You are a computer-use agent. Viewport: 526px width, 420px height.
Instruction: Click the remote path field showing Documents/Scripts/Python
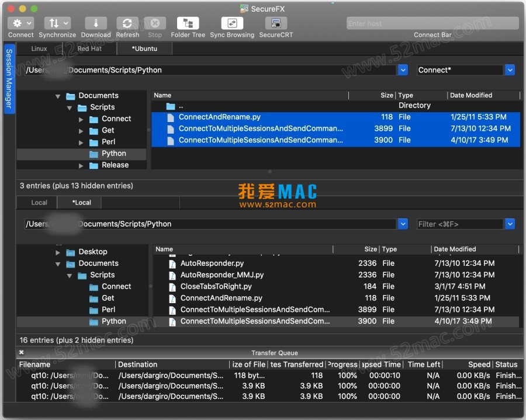coord(210,70)
